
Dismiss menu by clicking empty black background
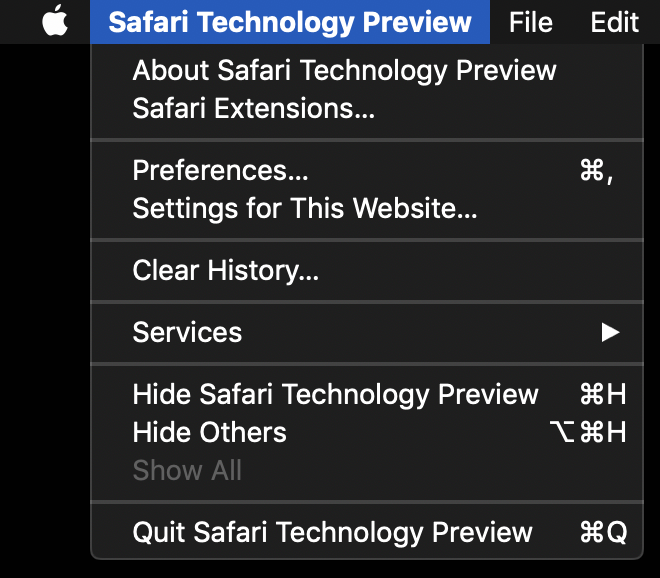[44, 295]
